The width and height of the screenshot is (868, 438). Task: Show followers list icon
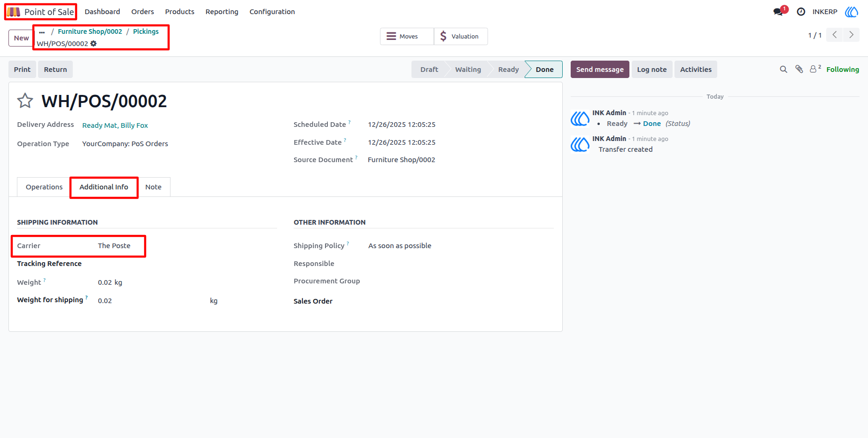point(815,69)
